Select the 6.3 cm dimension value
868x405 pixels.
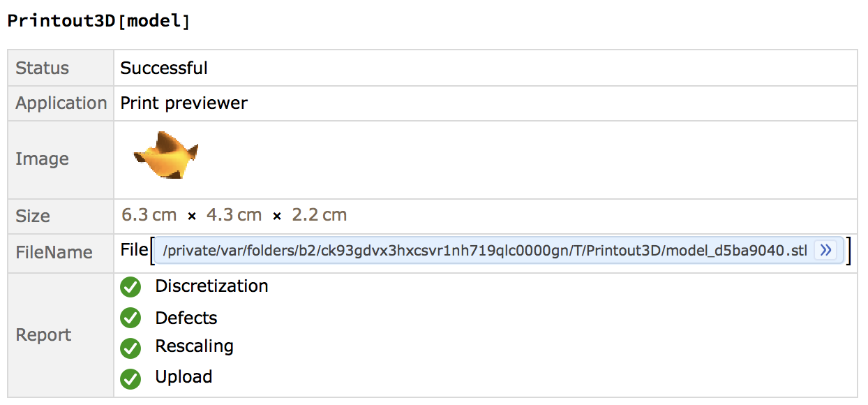click(x=149, y=215)
